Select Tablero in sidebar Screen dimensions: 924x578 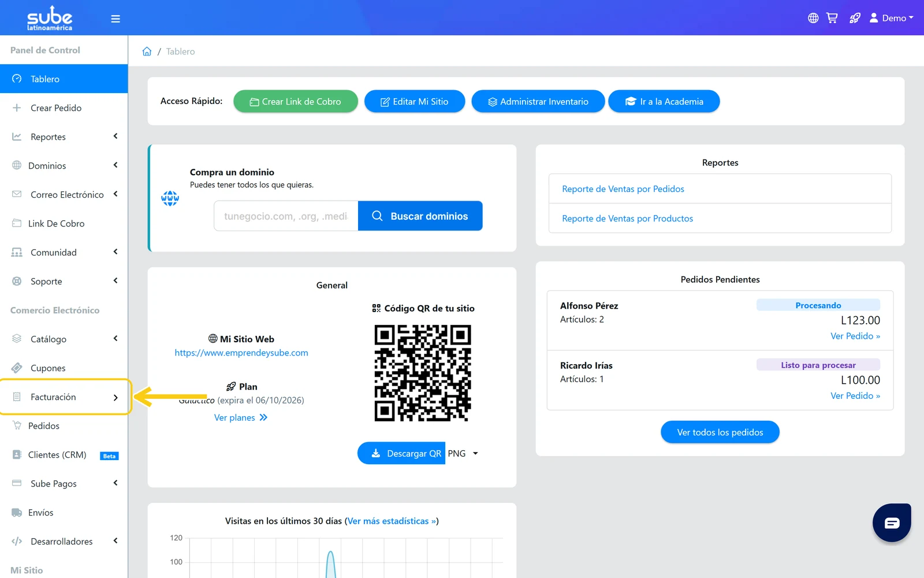pyautogui.click(x=64, y=79)
